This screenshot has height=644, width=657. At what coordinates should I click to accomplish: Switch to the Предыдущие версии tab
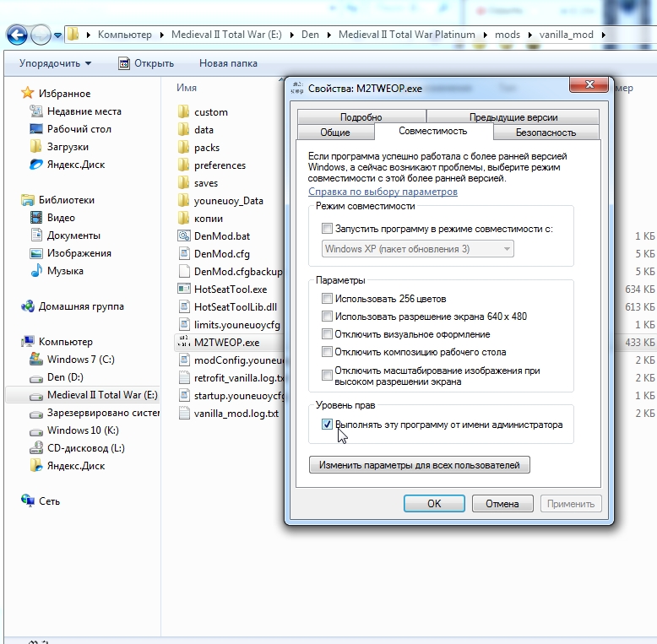513,116
